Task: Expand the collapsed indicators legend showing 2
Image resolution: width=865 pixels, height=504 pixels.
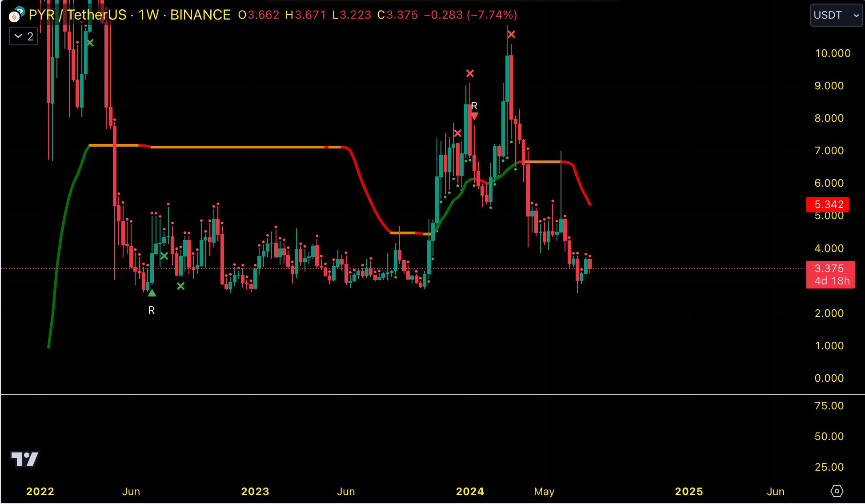Action: pos(24,36)
